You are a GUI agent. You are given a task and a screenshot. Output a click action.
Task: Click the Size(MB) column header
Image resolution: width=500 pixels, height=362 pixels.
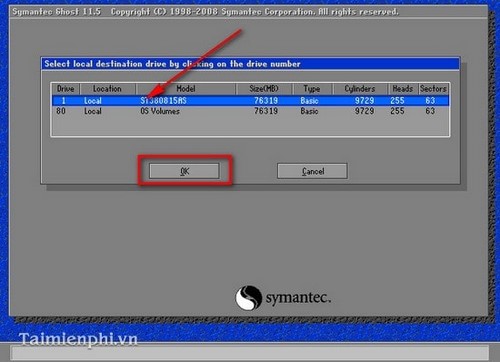264,89
